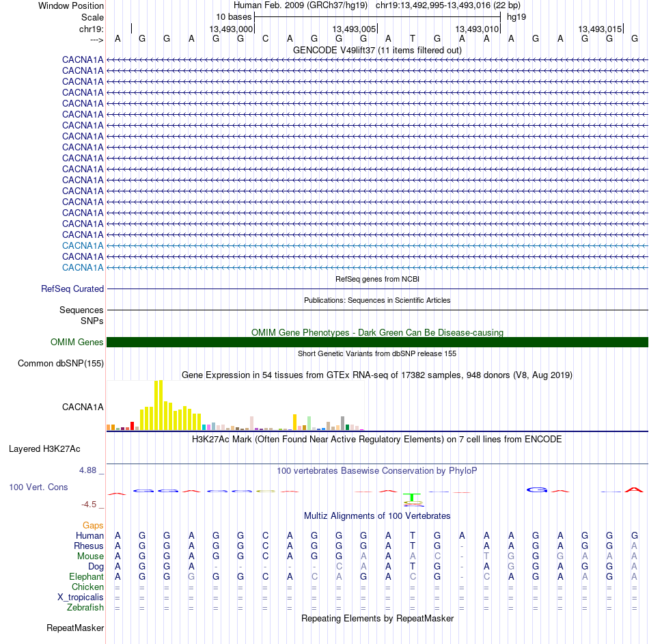
Task: Click the chr19: base position label
Action: pos(91,29)
